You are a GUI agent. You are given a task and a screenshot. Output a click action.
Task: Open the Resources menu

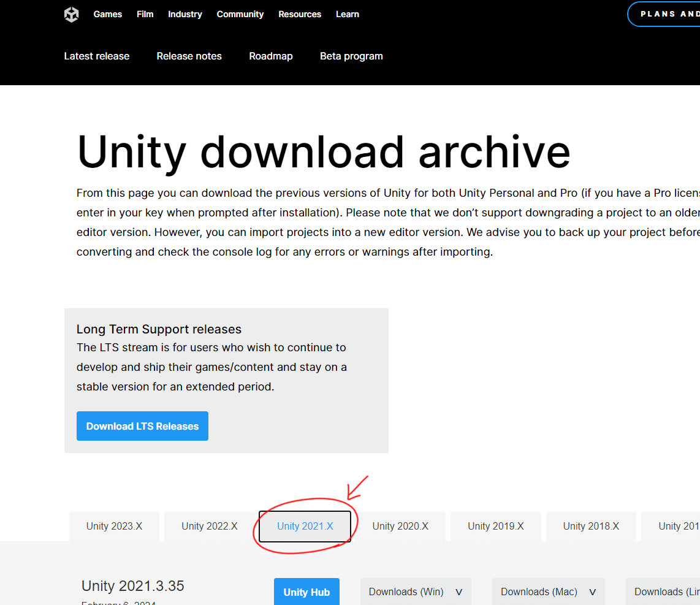pyautogui.click(x=300, y=14)
